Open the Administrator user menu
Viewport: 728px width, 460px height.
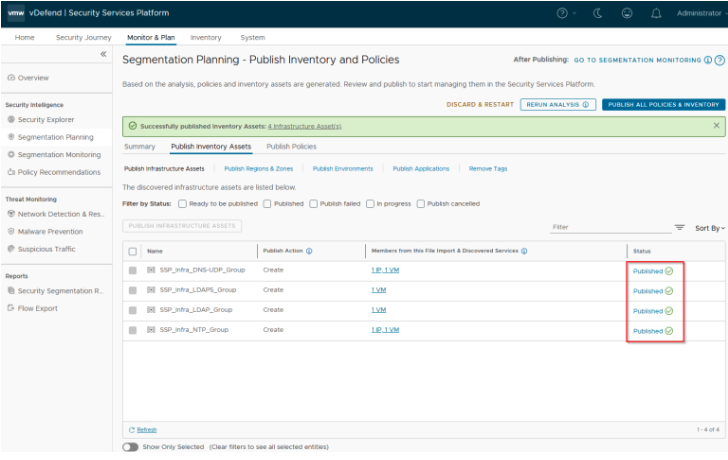[698, 14]
